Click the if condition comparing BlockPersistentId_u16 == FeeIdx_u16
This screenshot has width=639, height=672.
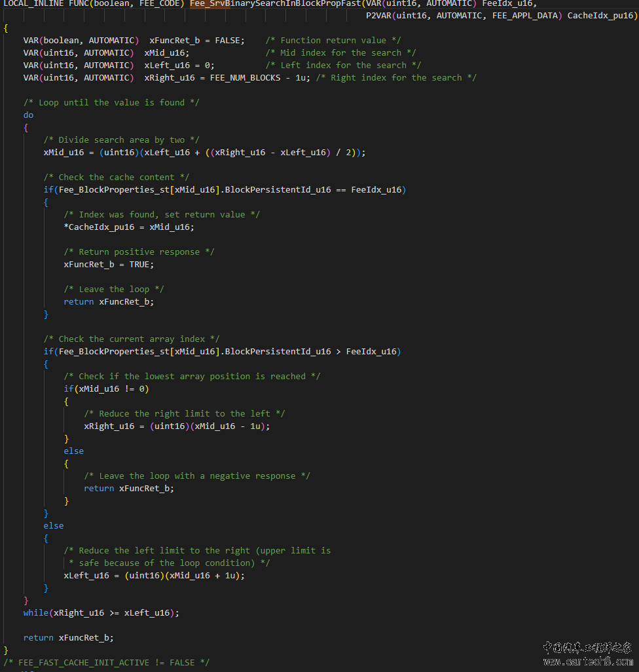click(x=225, y=189)
